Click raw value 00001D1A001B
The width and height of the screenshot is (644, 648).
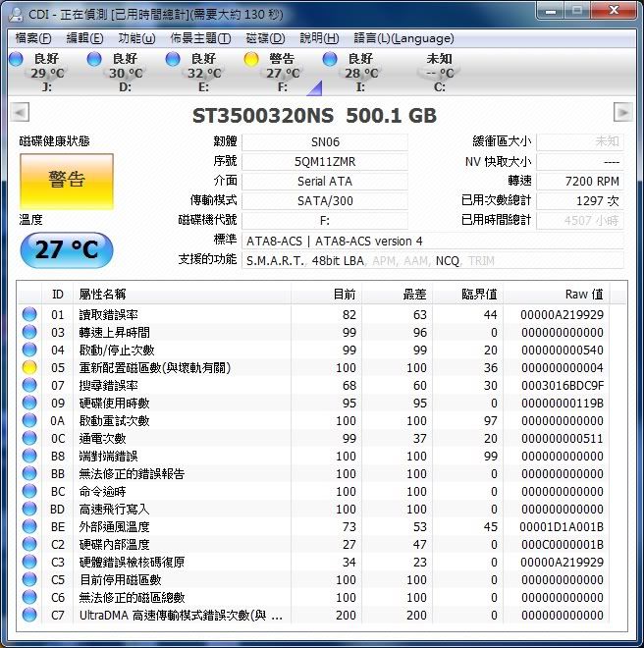(562, 527)
